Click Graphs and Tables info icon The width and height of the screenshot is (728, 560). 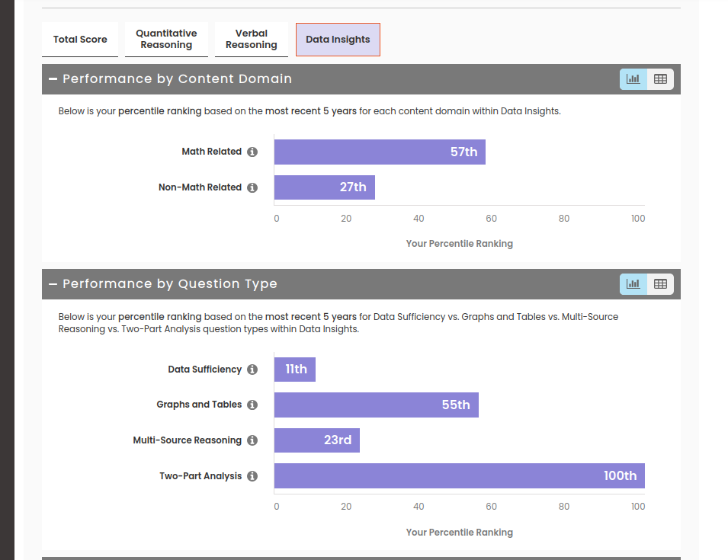point(252,405)
